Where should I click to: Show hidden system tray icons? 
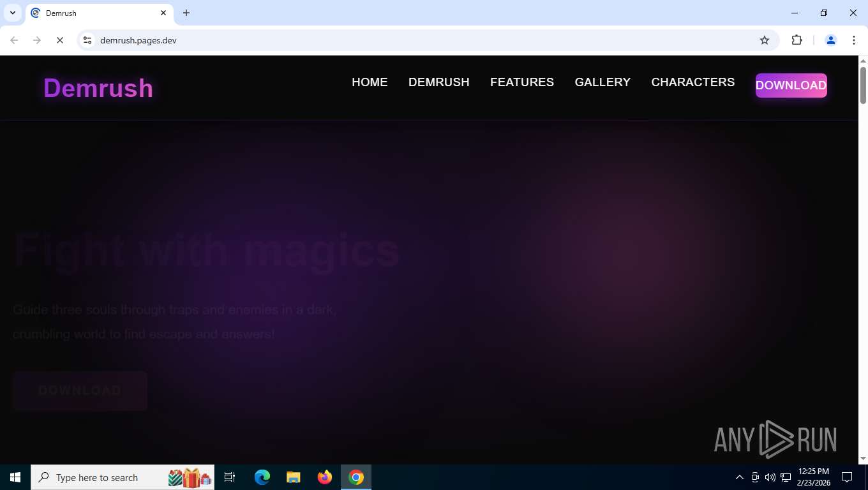pyautogui.click(x=740, y=477)
